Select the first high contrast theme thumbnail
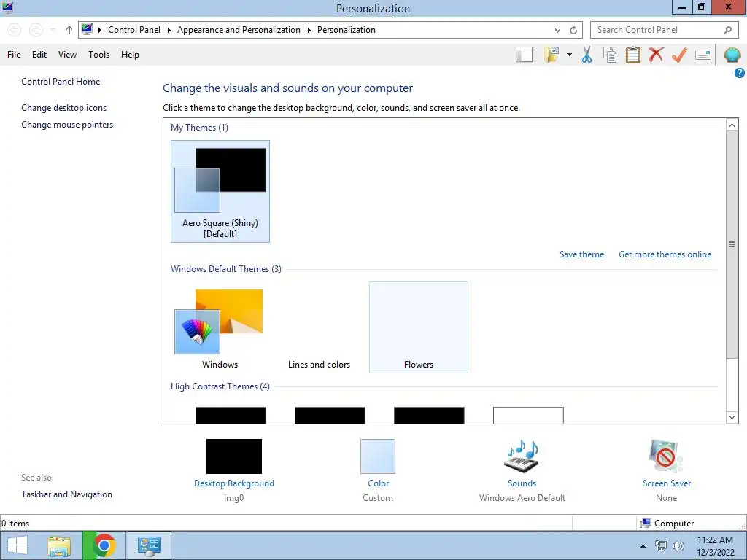The height and width of the screenshot is (560, 747). pos(231,415)
